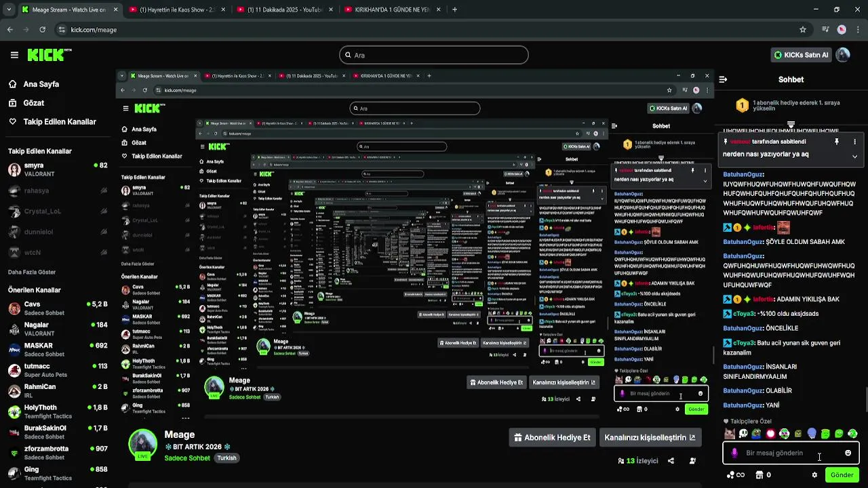The width and height of the screenshot is (868, 488).
Task: Click the Meage streamer avatar
Action: [x=143, y=444]
